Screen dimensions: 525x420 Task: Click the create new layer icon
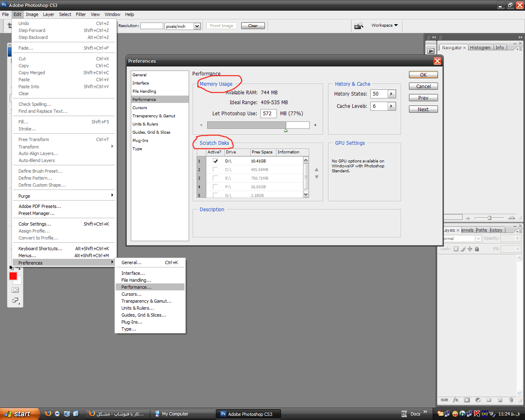pos(500,400)
